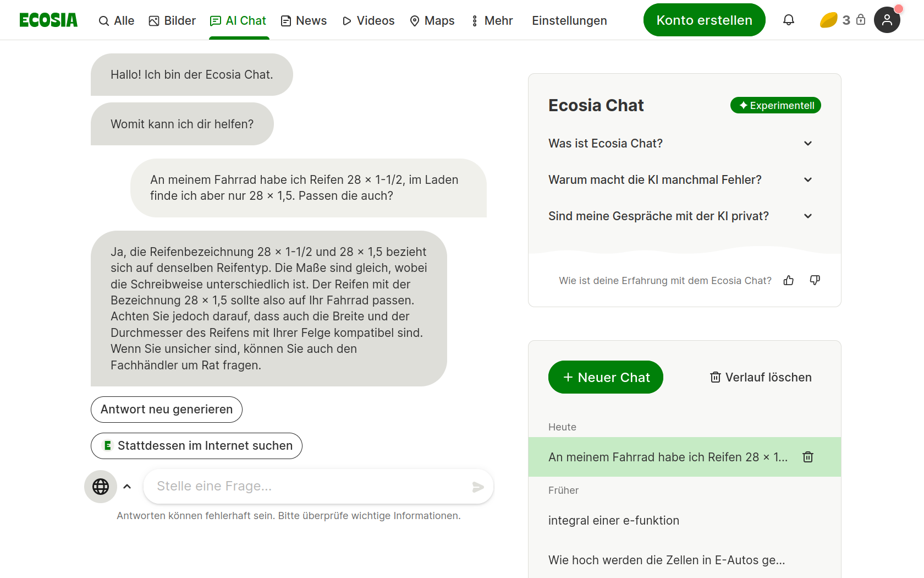Delete the bicycle tire chat entry
Screen dimensions: 924x578
pyautogui.click(x=808, y=457)
